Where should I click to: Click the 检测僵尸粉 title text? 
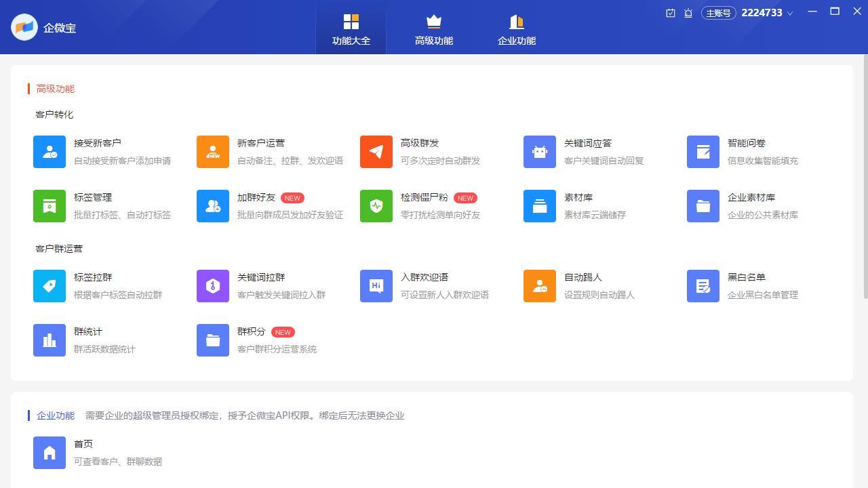pos(425,197)
